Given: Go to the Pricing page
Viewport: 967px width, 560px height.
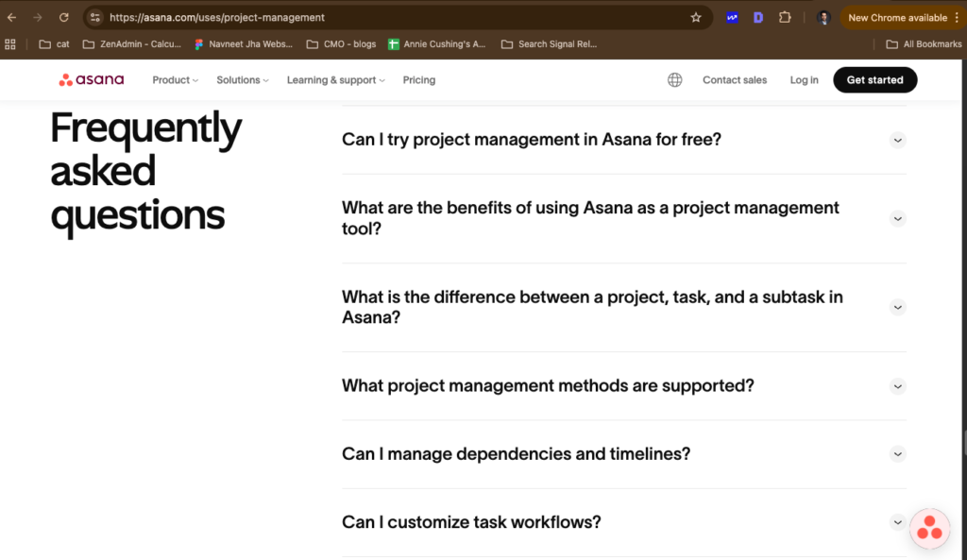Looking at the screenshot, I should click(419, 80).
